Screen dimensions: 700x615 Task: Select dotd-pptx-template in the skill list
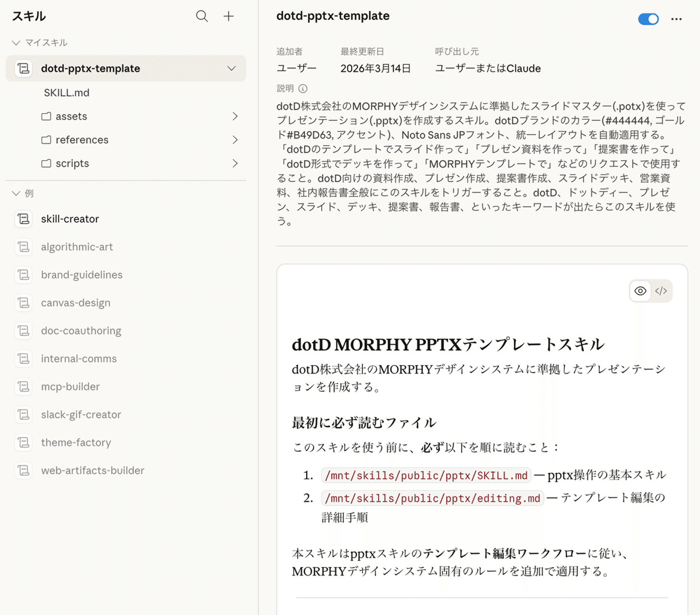126,69
